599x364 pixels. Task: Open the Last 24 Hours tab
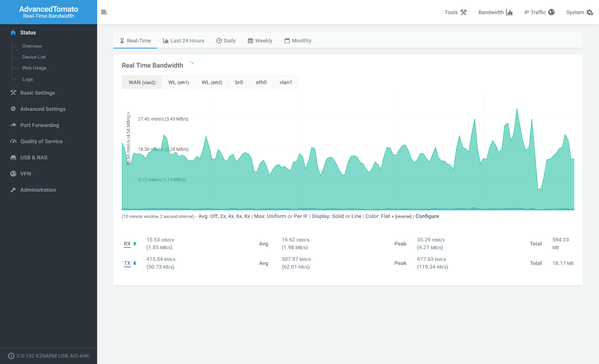click(183, 40)
